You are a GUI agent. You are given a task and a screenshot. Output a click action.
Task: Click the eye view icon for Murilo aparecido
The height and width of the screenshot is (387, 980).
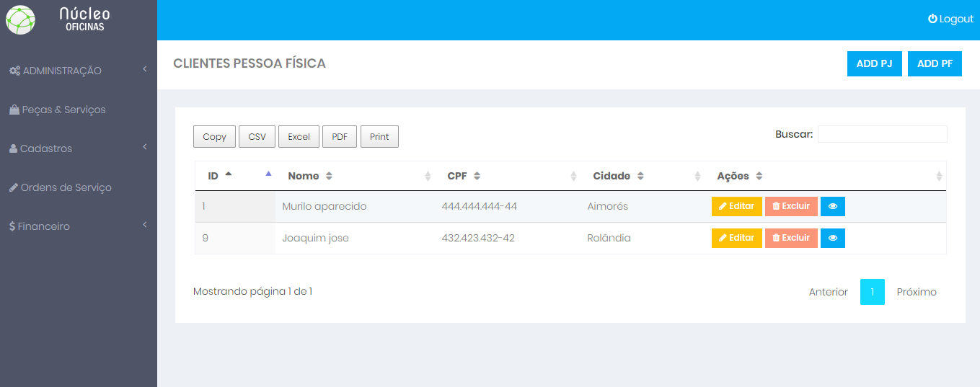[x=832, y=206]
